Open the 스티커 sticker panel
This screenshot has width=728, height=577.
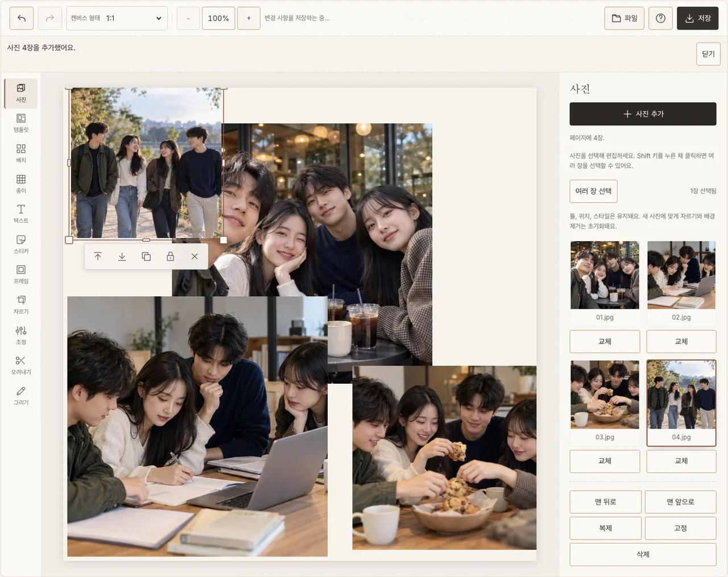pos(21,244)
